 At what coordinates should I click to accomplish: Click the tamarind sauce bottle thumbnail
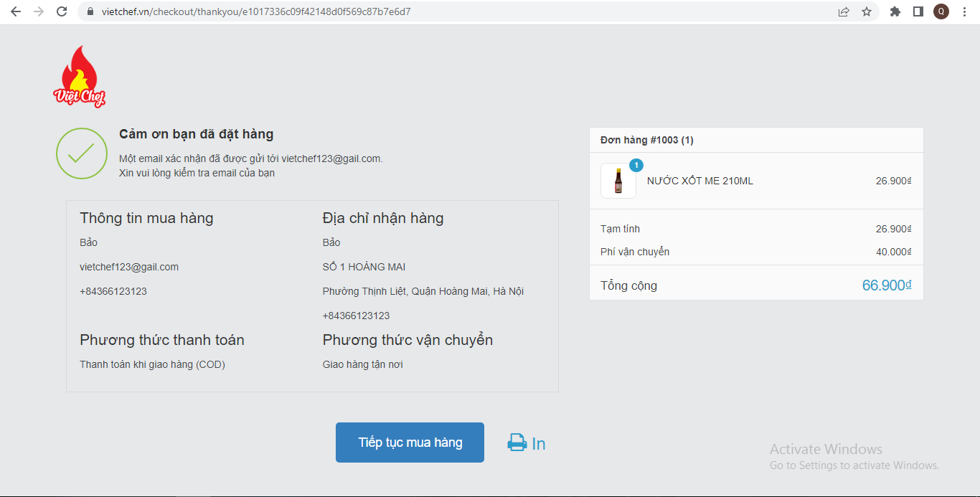coord(618,181)
